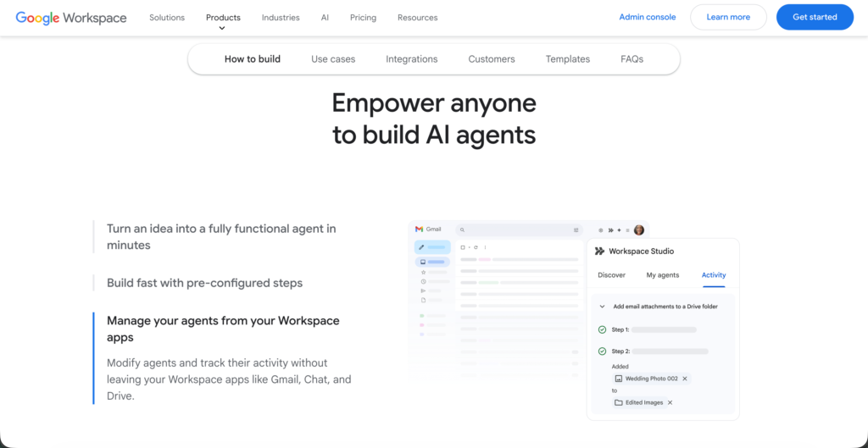The image size is (868, 448).
Task: Click the Gmail search bar
Action: (520, 230)
